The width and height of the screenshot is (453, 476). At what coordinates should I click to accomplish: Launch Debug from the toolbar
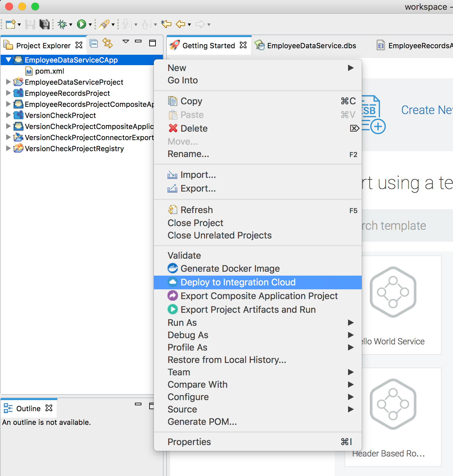[61, 24]
